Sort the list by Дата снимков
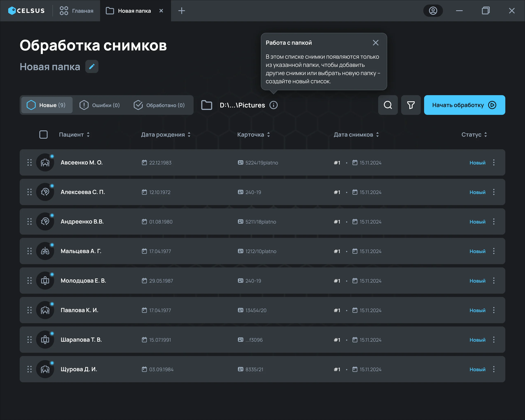 click(x=356, y=134)
